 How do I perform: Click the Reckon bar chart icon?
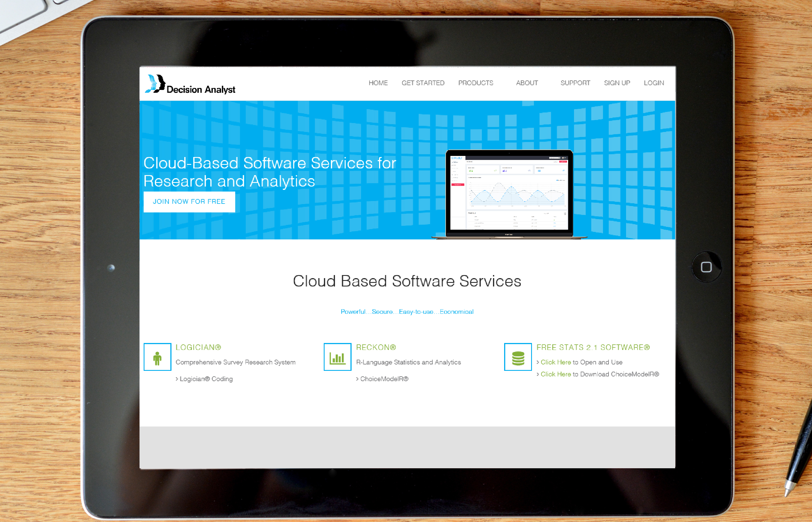(337, 357)
